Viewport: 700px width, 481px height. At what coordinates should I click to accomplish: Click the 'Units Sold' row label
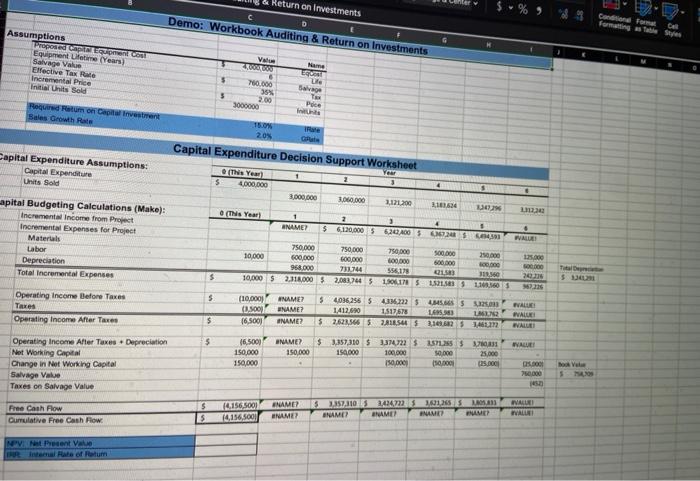click(x=41, y=182)
